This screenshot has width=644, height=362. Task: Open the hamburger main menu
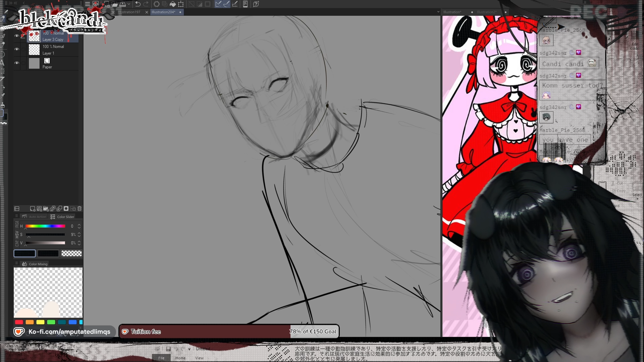tap(87, 4)
